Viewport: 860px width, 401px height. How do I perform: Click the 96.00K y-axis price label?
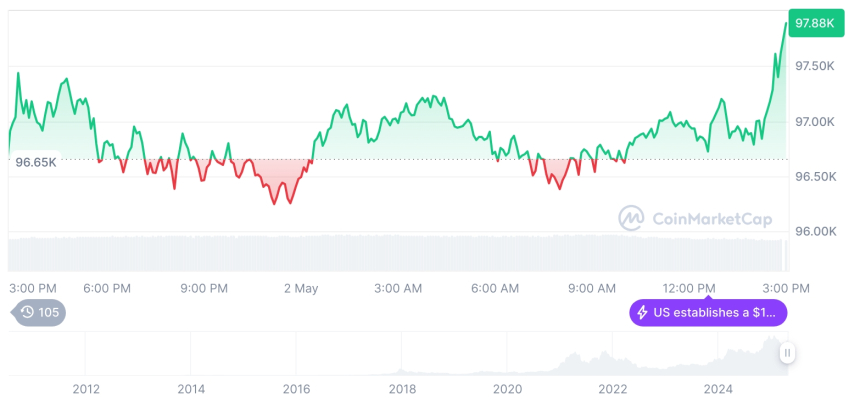[x=814, y=232]
